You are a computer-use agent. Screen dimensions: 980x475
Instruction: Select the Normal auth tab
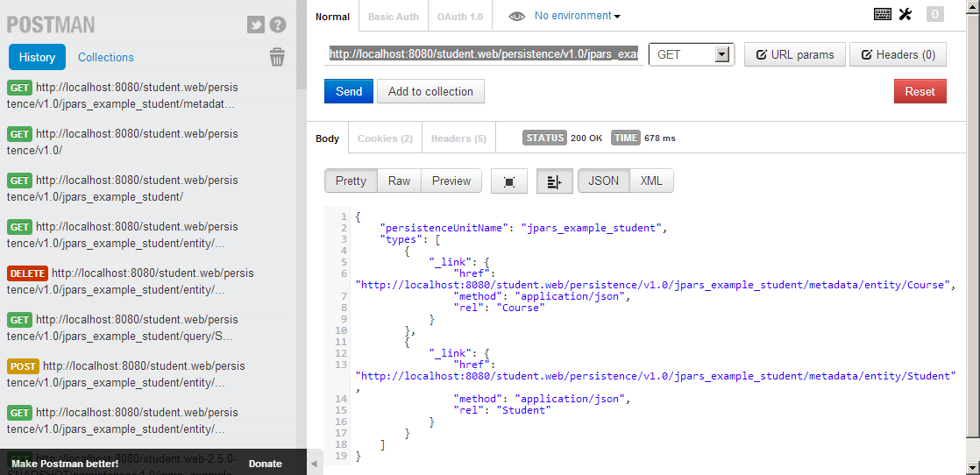tap(332, 17)
